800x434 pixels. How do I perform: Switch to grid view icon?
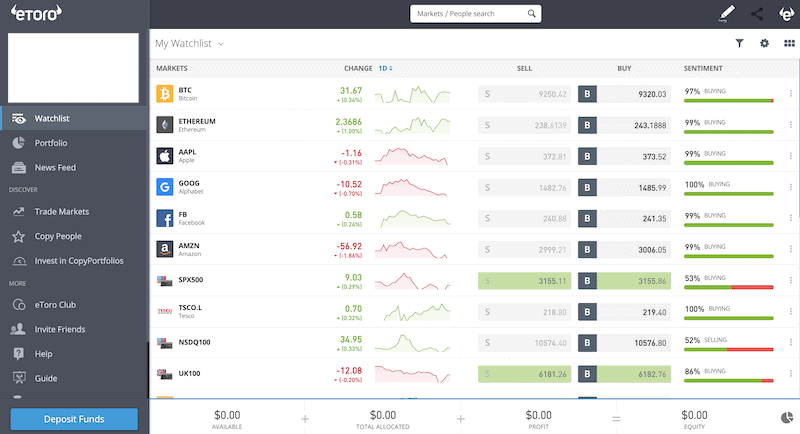(789, 43)
